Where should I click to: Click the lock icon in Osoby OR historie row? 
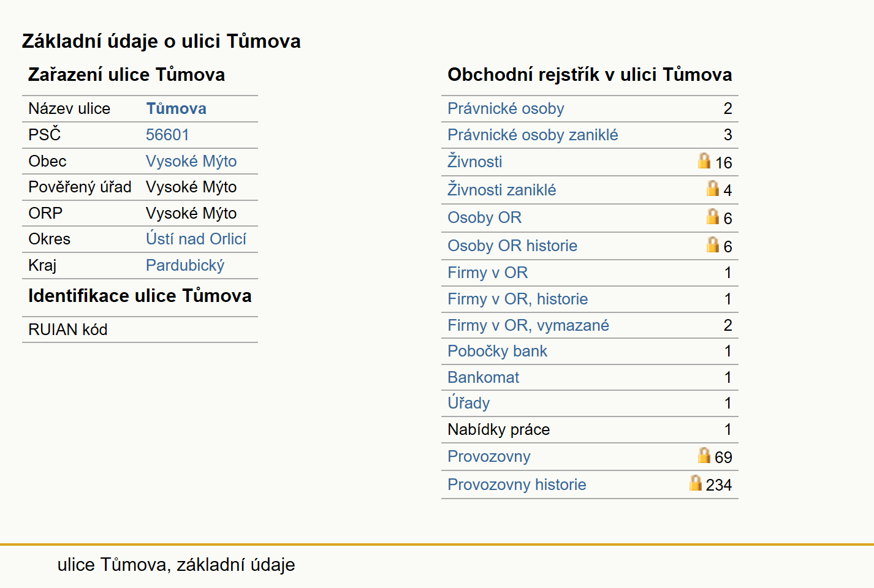713,244
